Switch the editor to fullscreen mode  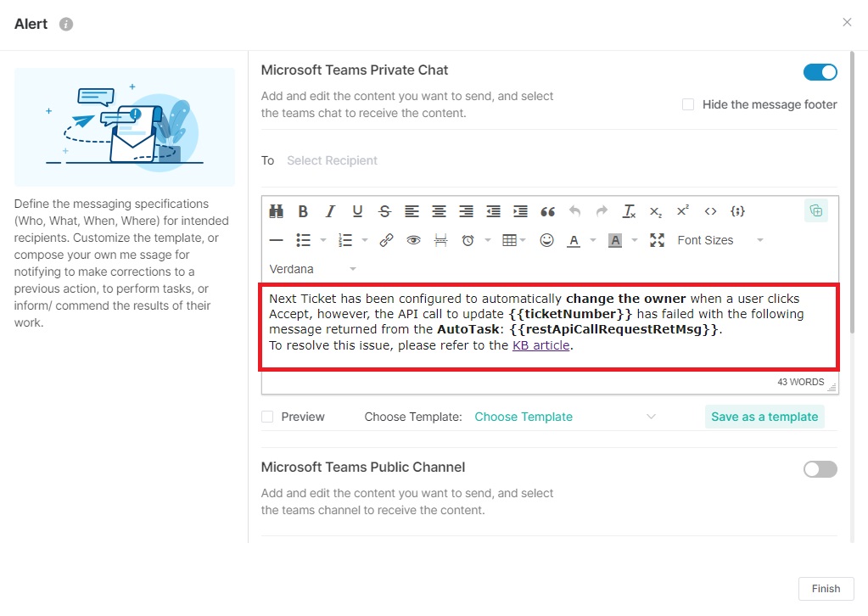[657, 240]
